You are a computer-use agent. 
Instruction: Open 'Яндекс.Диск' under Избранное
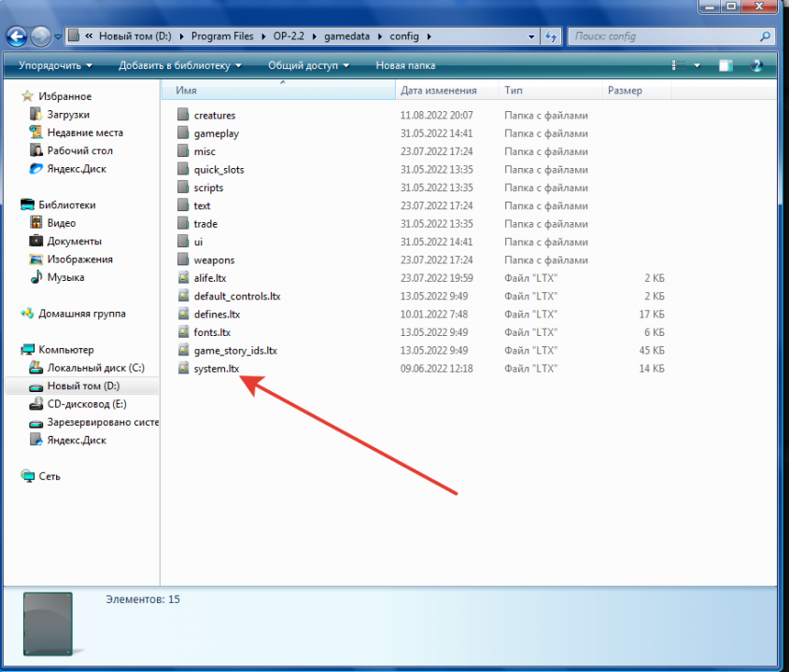(77, 169)
